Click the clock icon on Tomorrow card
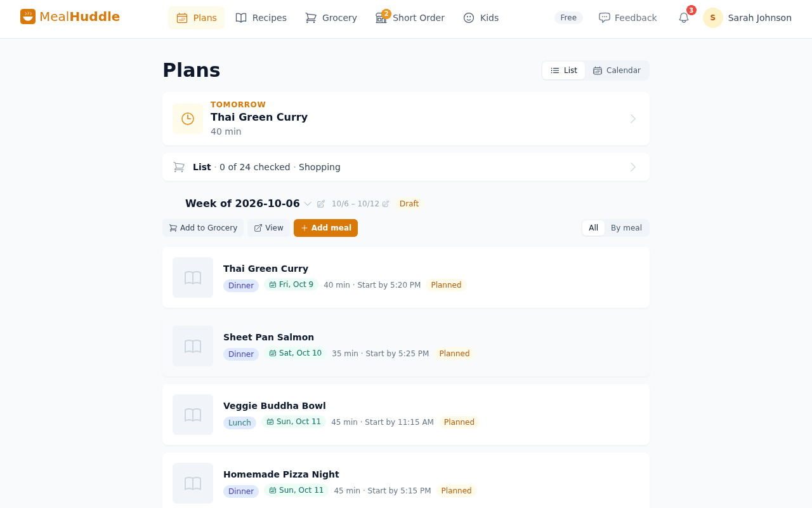The image size is (812, 508). (x=188, y=119)
